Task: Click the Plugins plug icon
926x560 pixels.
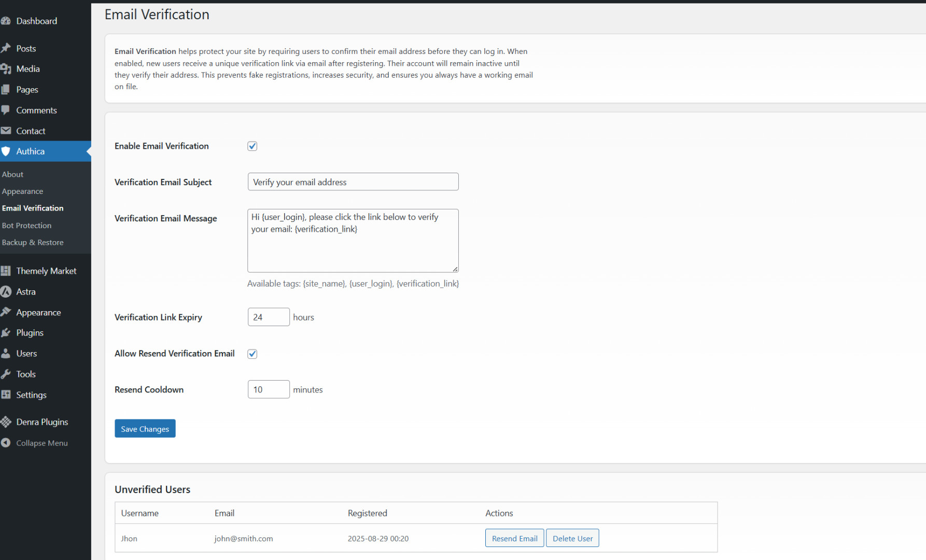Action: click(6, 333)
